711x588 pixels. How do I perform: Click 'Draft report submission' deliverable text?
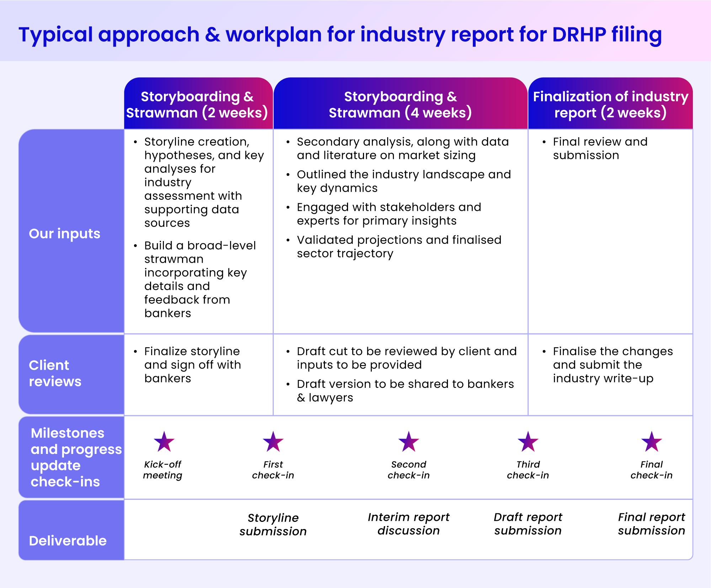pos(528,524)
